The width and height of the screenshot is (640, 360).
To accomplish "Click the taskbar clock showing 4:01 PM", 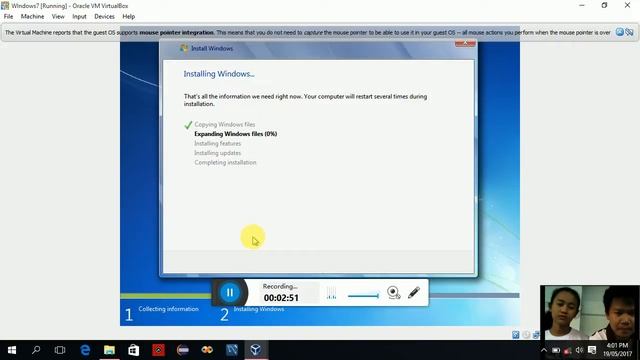I will tap(618, 350).
